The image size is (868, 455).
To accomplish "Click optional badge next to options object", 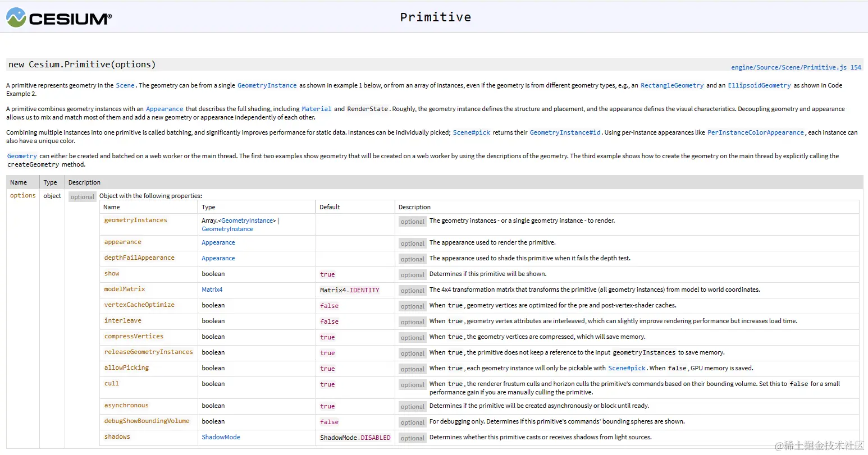I will pyautogui.click(x=83, y=197).
